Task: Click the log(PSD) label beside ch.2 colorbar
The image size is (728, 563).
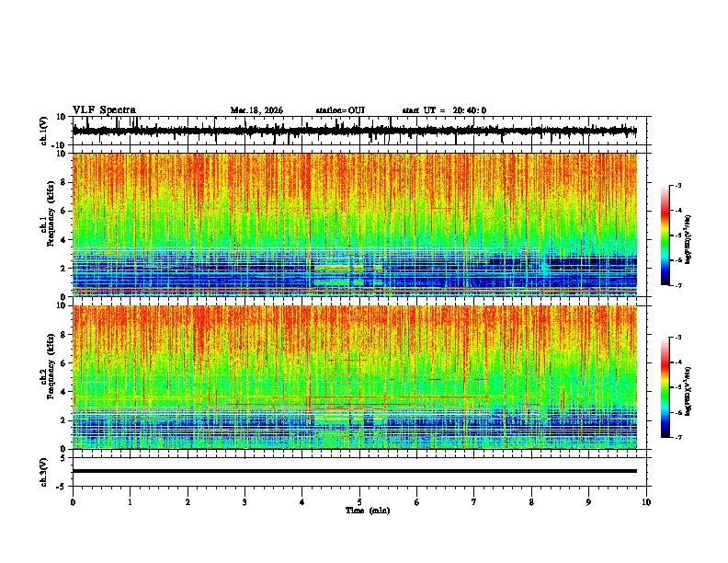Action: (688, 391)
